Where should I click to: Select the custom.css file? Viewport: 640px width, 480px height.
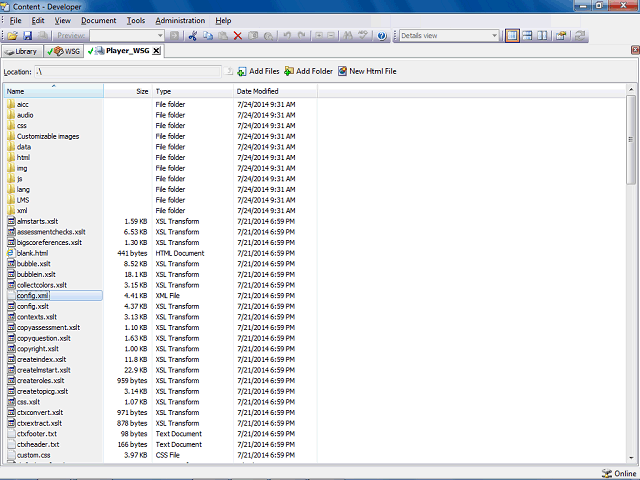click(x=33, y=455)
